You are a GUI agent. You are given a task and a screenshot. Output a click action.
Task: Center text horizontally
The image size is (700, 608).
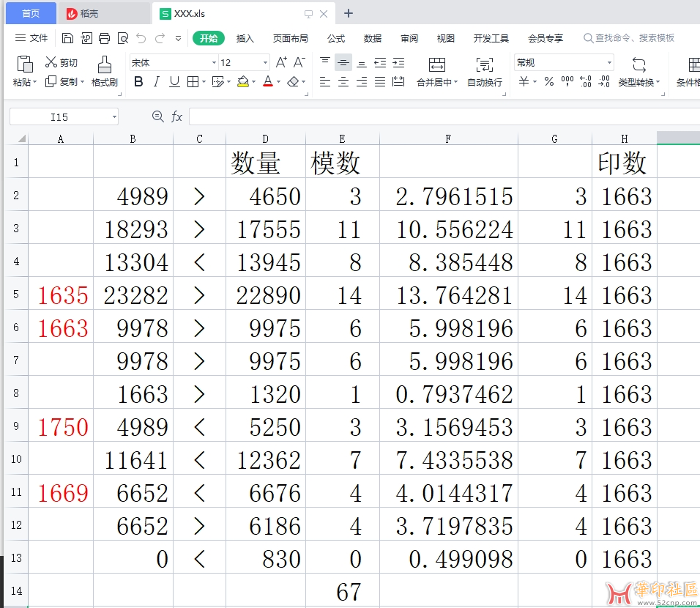click(343, 82)
